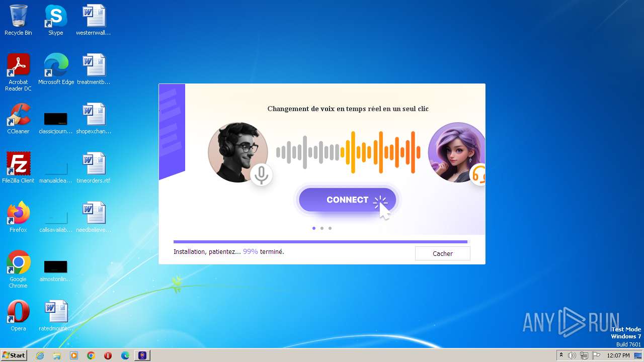Click the 12:07 PM taskbar clock
Screen dimensions: 644x362
618,355
